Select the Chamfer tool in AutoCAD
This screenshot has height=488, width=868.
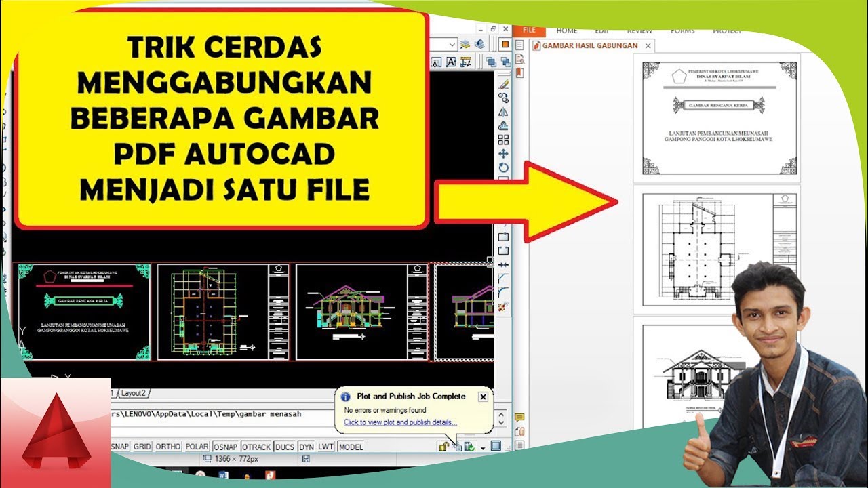click(x=503, y=278)
